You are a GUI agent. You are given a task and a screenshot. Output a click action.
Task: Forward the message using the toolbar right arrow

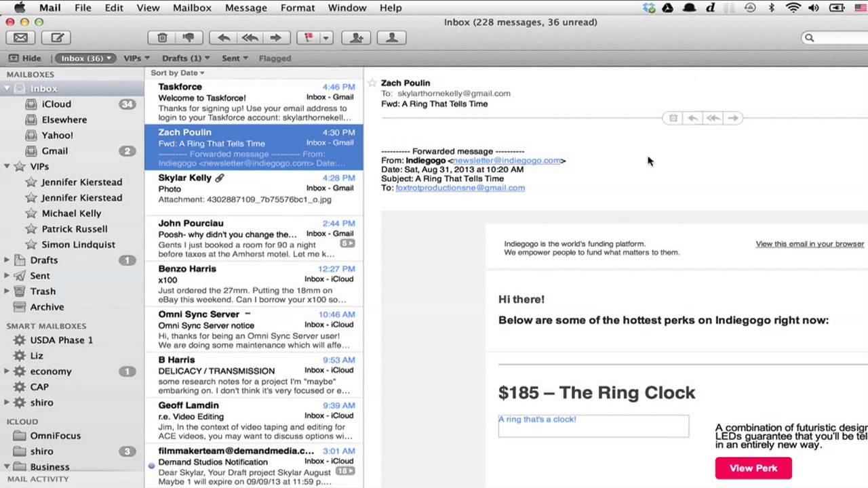[275, 38]
